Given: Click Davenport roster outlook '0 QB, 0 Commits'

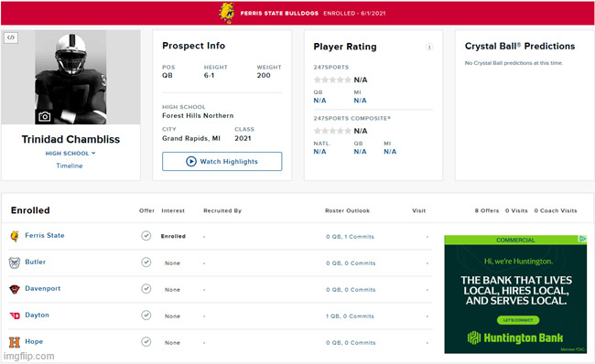Looking at the screenshot, I should [351, 290].
